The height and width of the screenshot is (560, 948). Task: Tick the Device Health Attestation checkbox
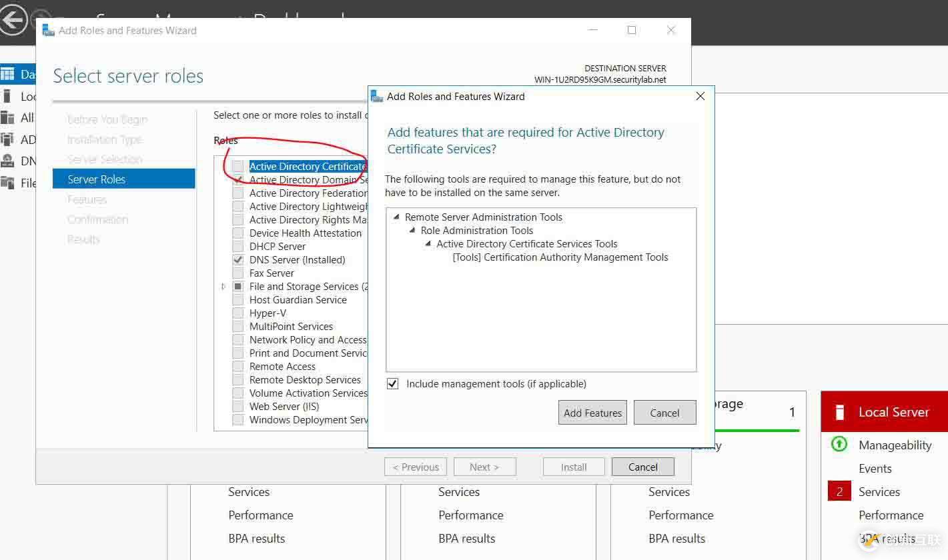pyautogui.click(x=238, y=233)
